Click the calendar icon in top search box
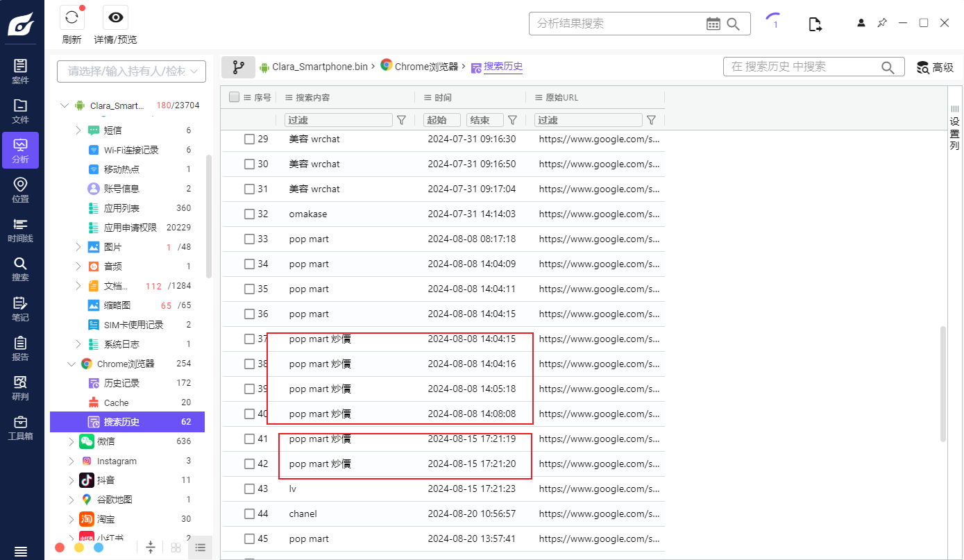The height and width of the screenshot is (560, 964). [713, 24]
